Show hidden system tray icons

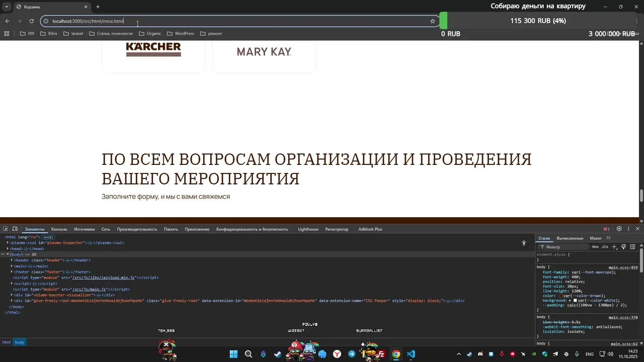(458, 354)
